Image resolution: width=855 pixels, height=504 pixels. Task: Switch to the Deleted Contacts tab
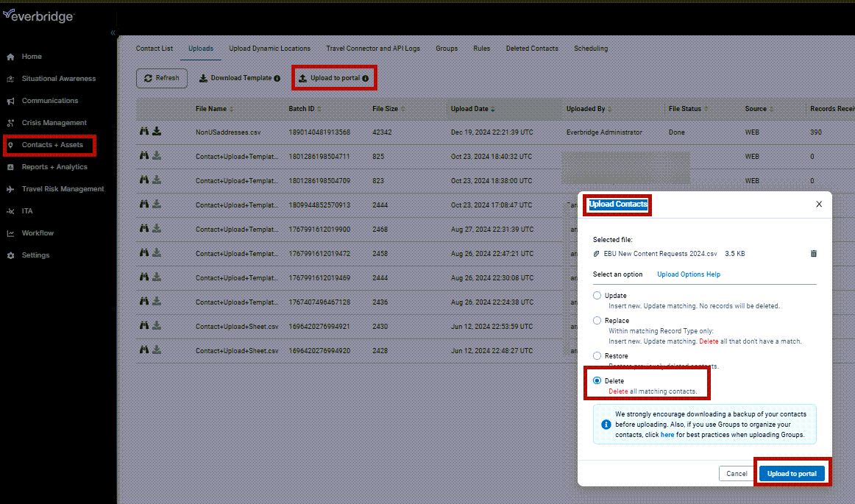pos(532,49)
